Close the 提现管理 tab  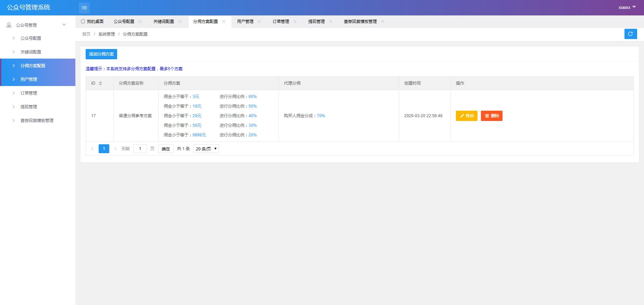(331, 21)
